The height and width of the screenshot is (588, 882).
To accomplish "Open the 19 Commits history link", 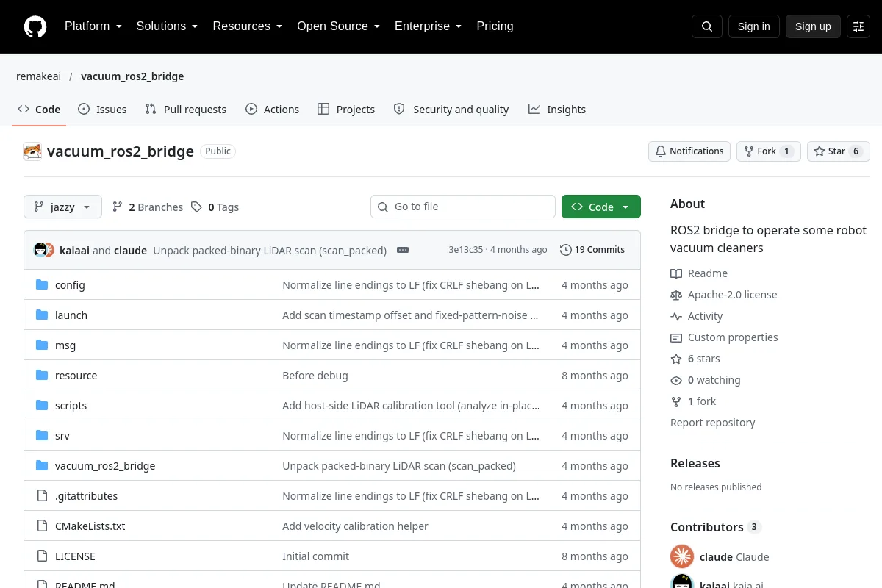I will [592, 250].
